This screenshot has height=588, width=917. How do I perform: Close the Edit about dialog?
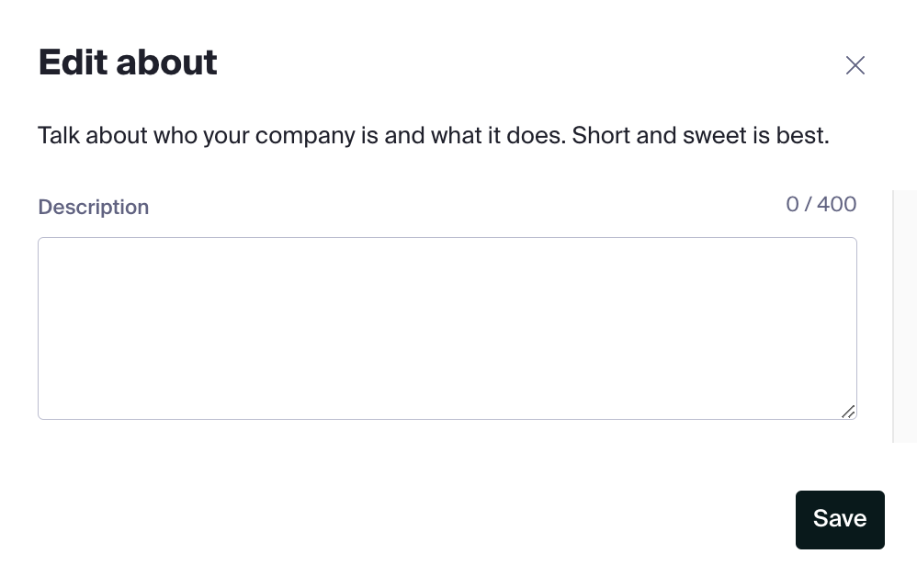[855, 65]
